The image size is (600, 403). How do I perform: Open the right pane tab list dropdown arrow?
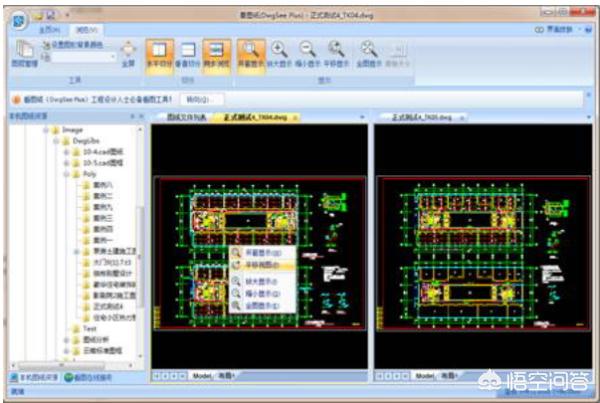[589, 117]
